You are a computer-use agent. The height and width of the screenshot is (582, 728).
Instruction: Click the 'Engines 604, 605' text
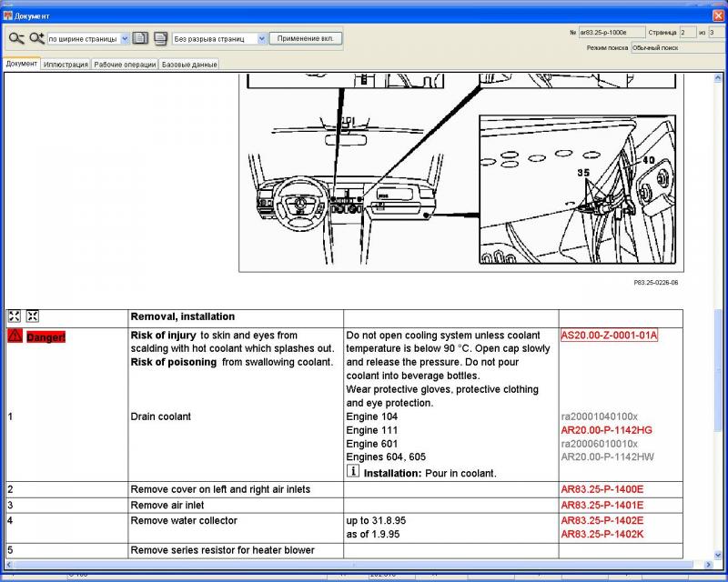tap(386, 457)
